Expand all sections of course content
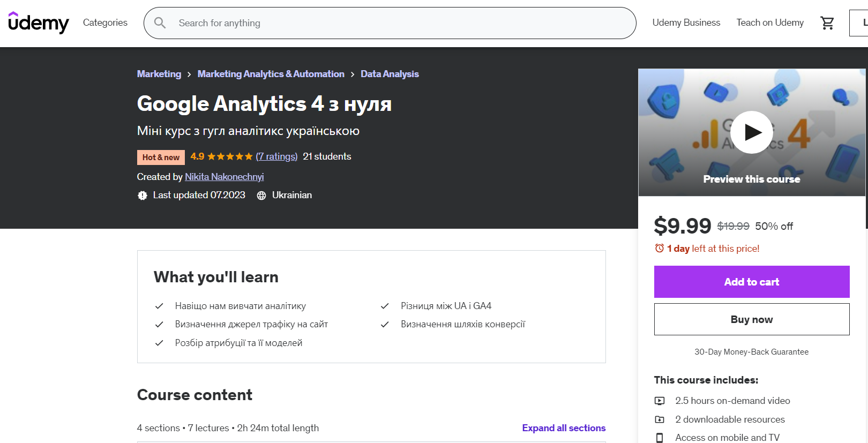 pyautogui.click(x=564, y=428)
